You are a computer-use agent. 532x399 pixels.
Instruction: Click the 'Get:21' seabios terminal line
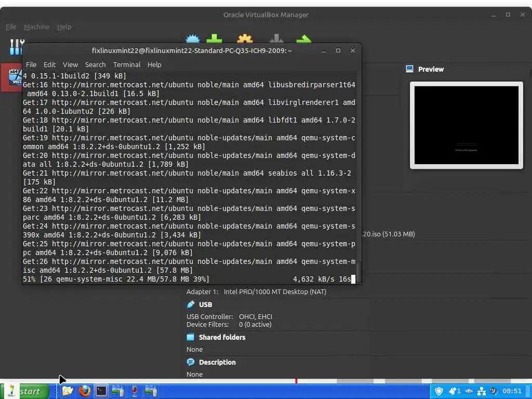click(x=187, y=178)
